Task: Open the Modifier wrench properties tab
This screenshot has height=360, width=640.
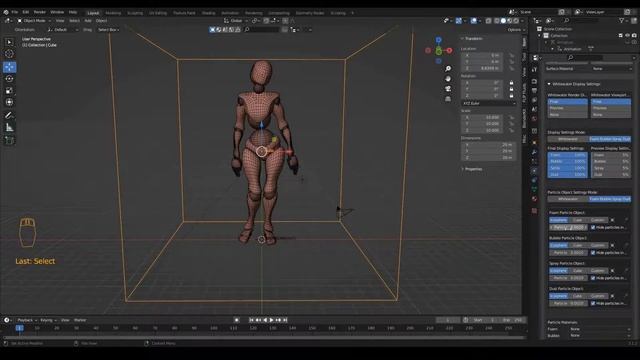Action: [534, 152]
